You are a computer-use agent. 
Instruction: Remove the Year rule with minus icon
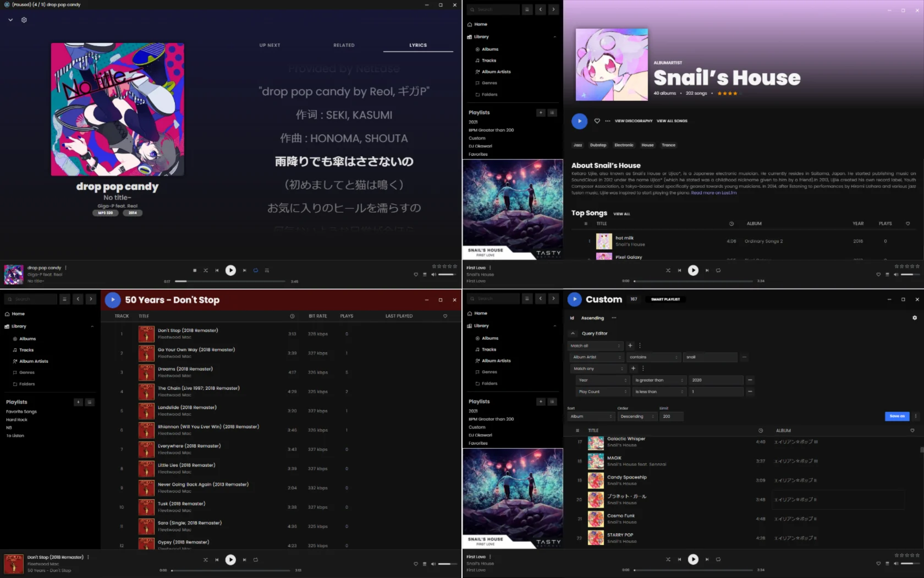coord(750,380)
